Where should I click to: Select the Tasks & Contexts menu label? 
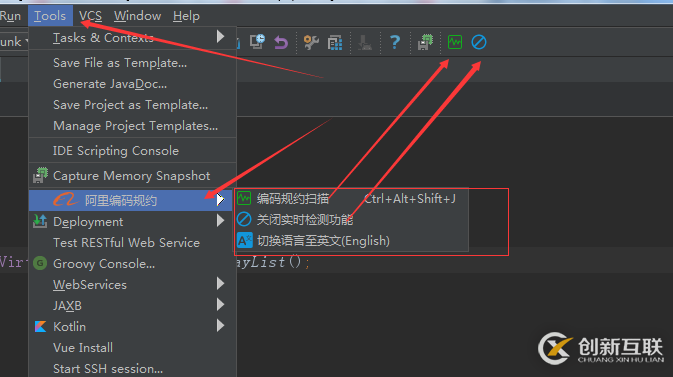pyautogui.click(x=103, y=38)
